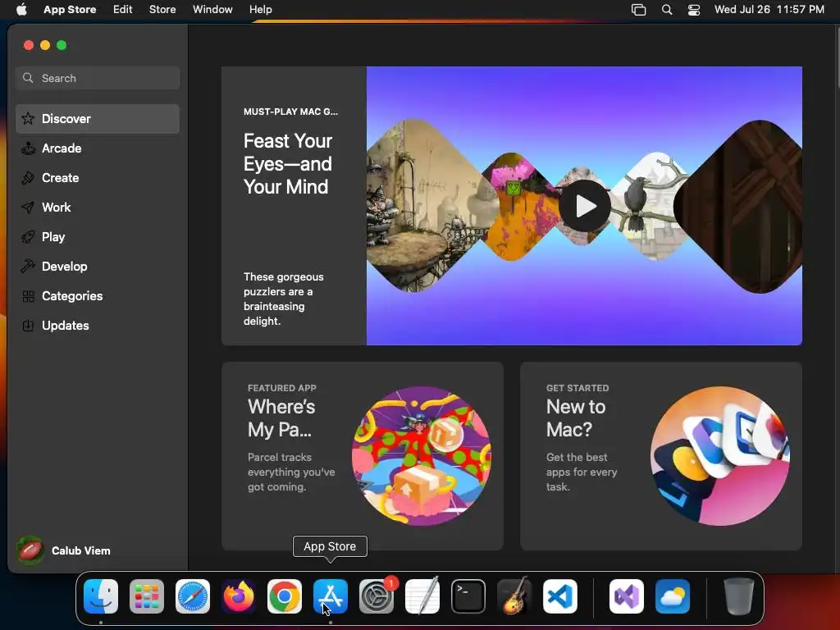The image size is (840, 630).
Task: Click the account avatar football icon
Action: pos(30,550)
